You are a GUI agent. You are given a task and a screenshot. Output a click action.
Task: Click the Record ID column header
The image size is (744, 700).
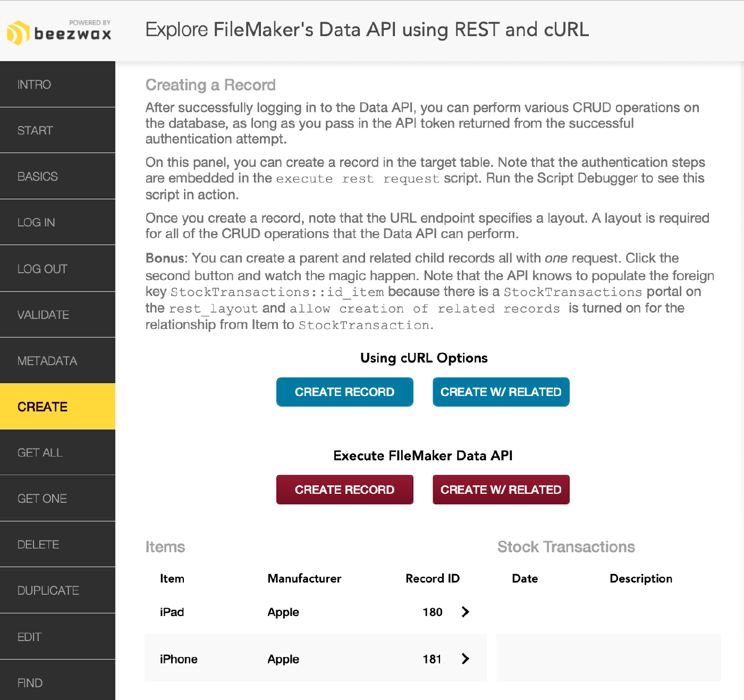[x=433, y=578]
